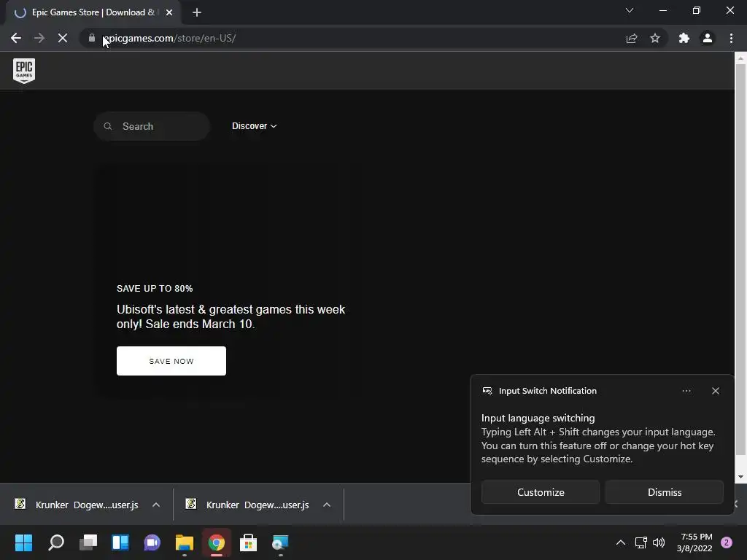Open second Krunker Dogew user.js download
The width and height of the screenshot is (747, 560).
click(248, 505)
